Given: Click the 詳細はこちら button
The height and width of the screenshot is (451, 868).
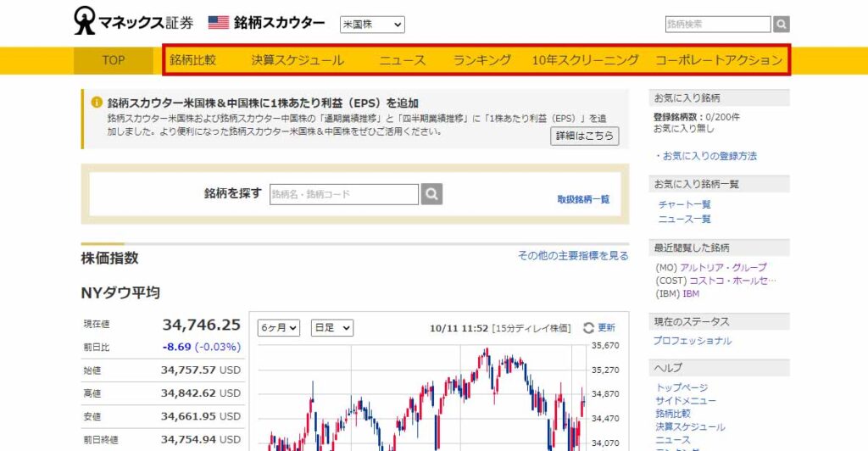Looking at the screenshot, I should (585, 136).
